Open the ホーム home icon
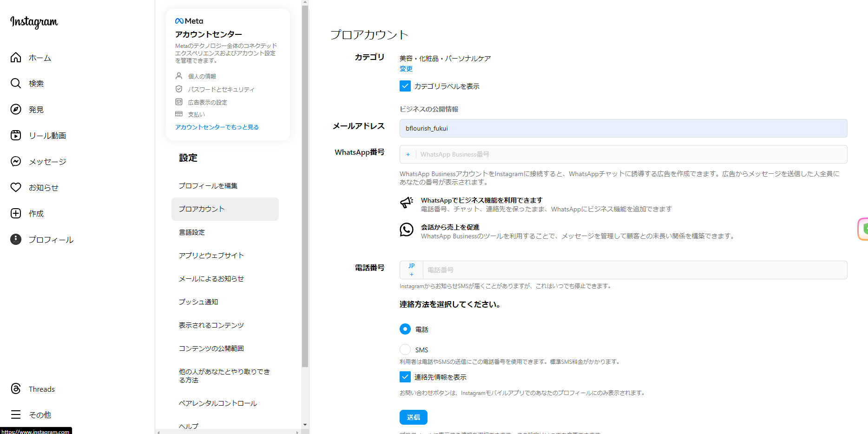The image size is (868, 434). point(16,57)
